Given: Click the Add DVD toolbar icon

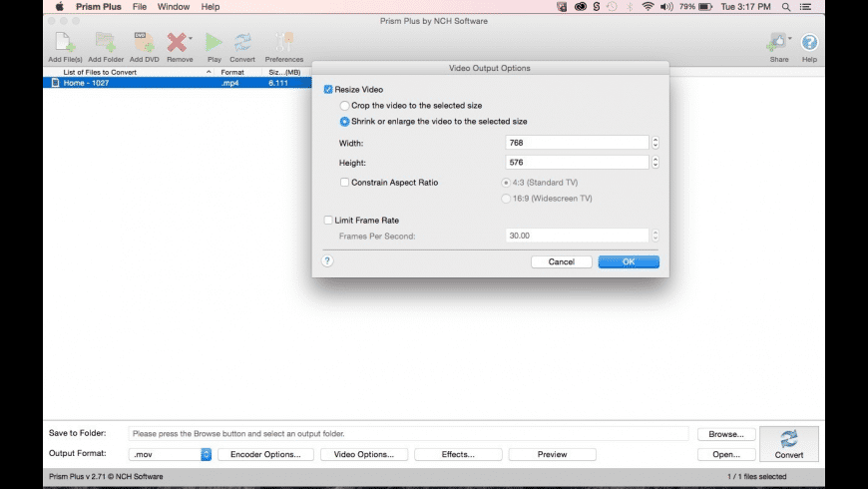Looking at the screenshot, I should point(144,43).
